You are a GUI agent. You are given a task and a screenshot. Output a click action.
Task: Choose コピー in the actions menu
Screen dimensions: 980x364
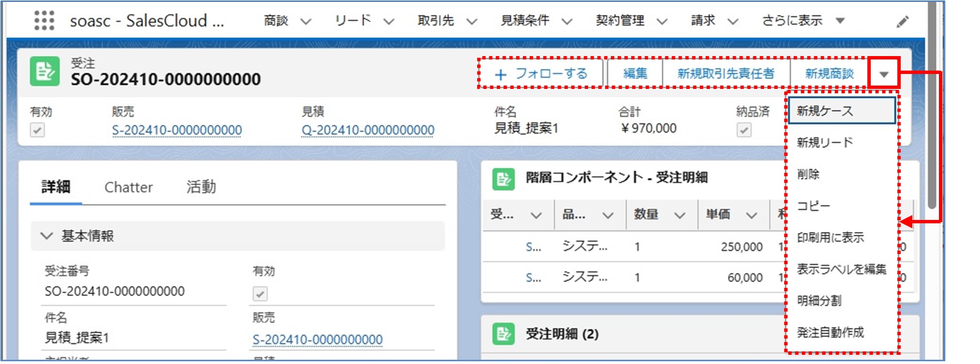click(842, 206)
